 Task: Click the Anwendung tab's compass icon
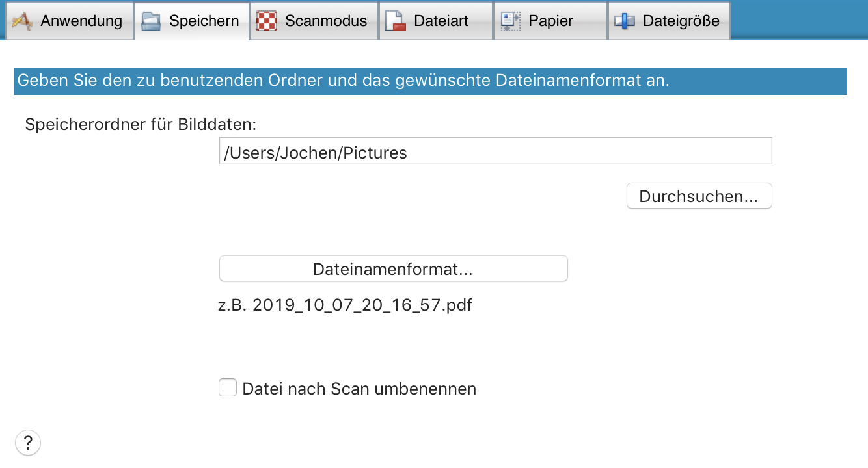point(22,21)
